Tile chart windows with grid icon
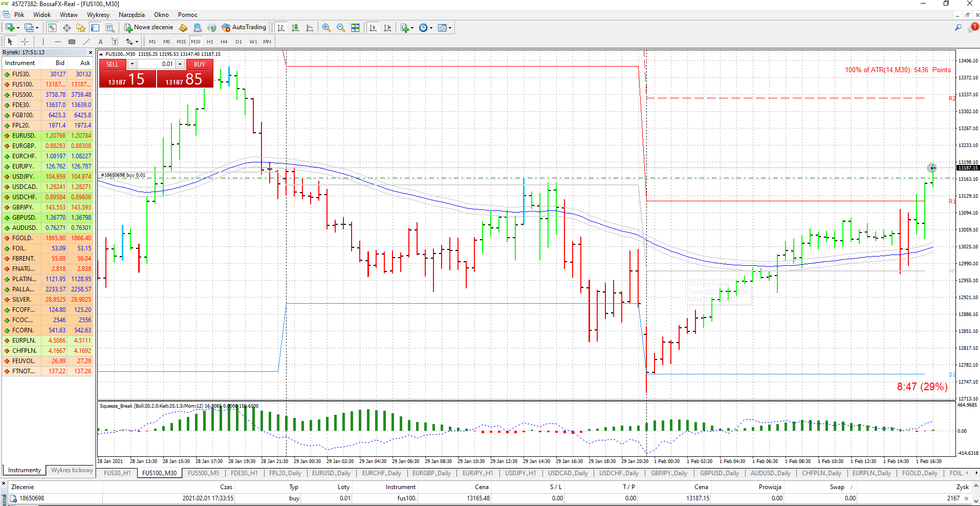The width and height of the screenshot is (980, 506). 355,28
